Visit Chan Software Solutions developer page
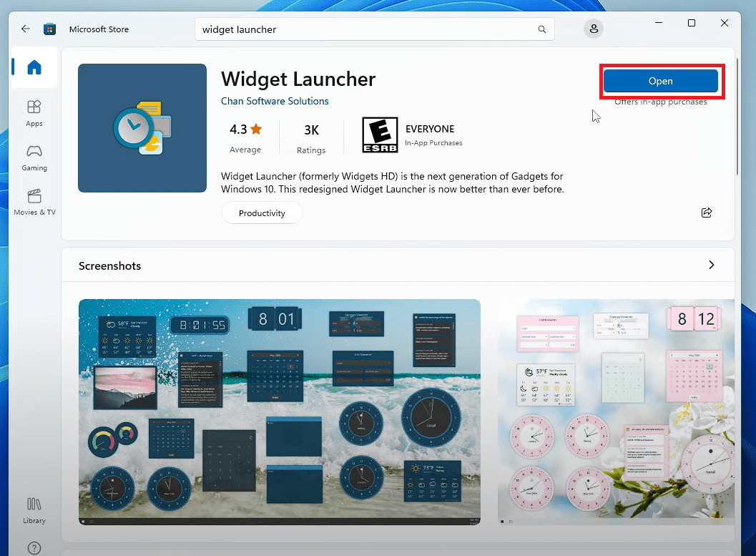Screen dimensions: 756x556 [x=275, y=101]
